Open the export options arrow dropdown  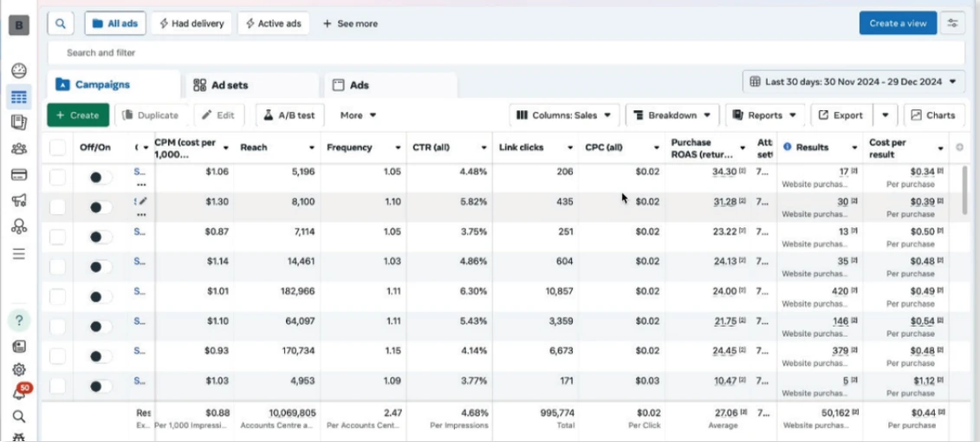(885, 115)
